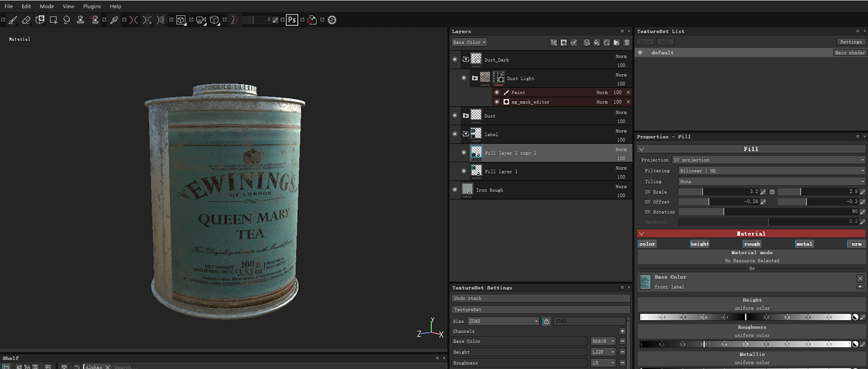Viewport: 868px width, 369px height.
Task: Add a new fill layer icon
Action: pos(596,42)
